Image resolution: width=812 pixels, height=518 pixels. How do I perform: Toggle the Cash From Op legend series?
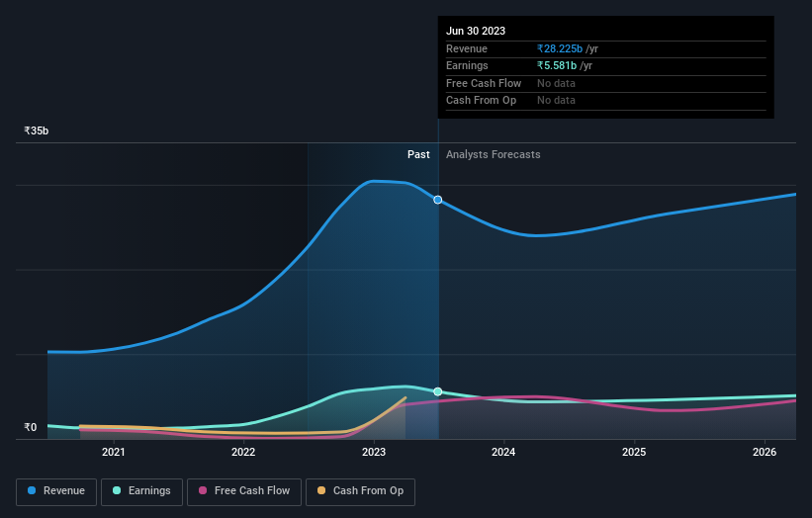click(360, 491)
